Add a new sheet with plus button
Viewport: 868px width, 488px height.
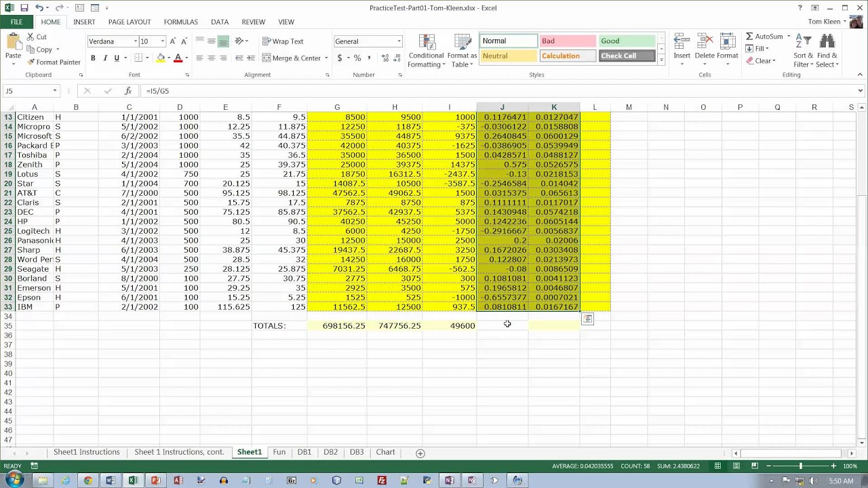420,453
